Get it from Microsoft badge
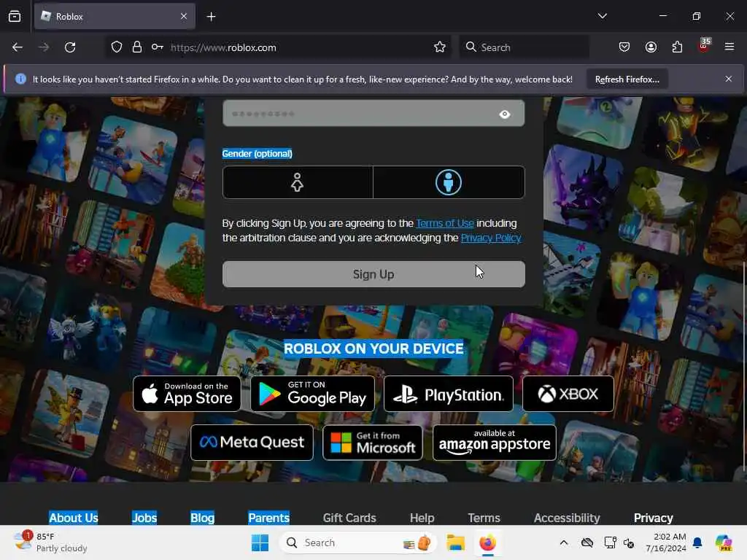This screenshot has height=560, width=747. tap(373, 443)
